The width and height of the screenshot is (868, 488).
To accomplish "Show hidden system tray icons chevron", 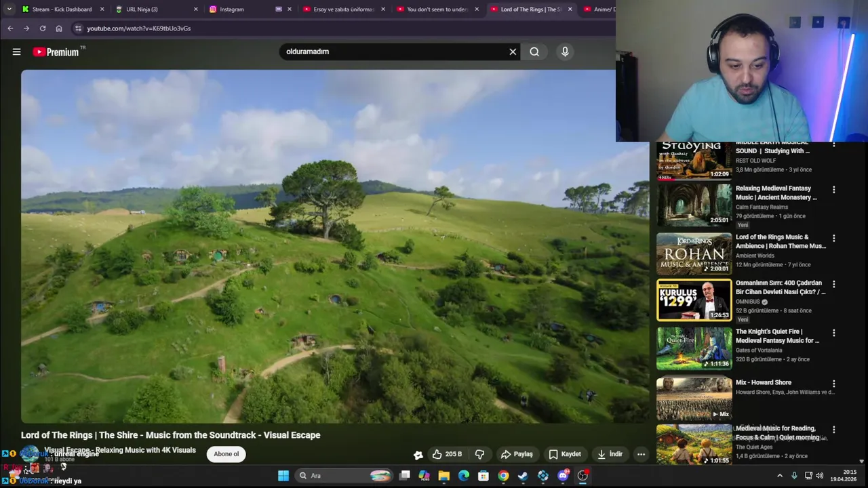I will 780,476.
